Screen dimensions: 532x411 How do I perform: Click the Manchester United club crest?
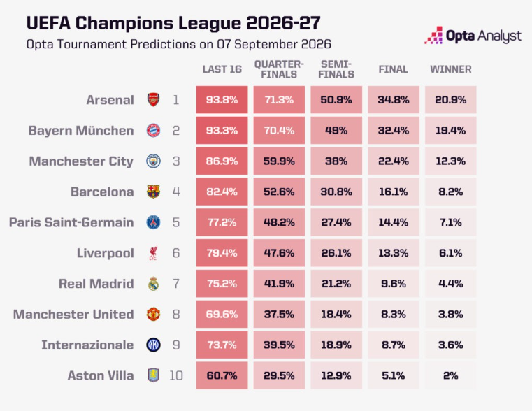[153, 314]
